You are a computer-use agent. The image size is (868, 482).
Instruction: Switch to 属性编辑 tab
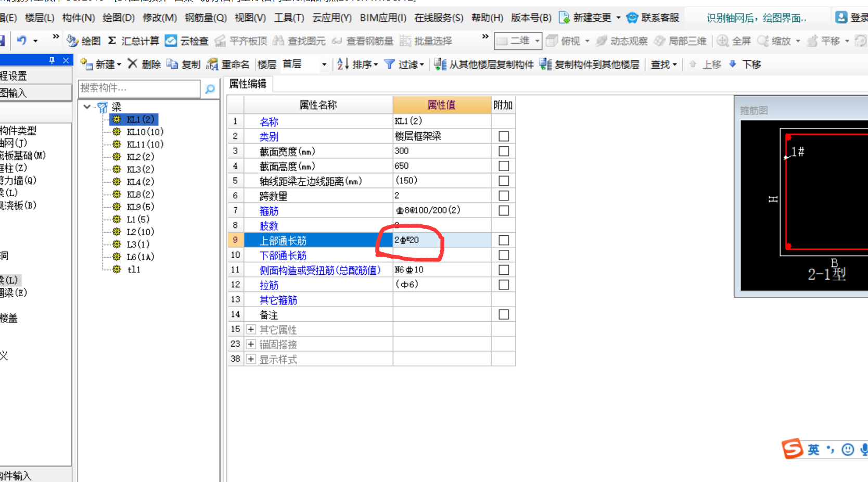pos(248,84)
